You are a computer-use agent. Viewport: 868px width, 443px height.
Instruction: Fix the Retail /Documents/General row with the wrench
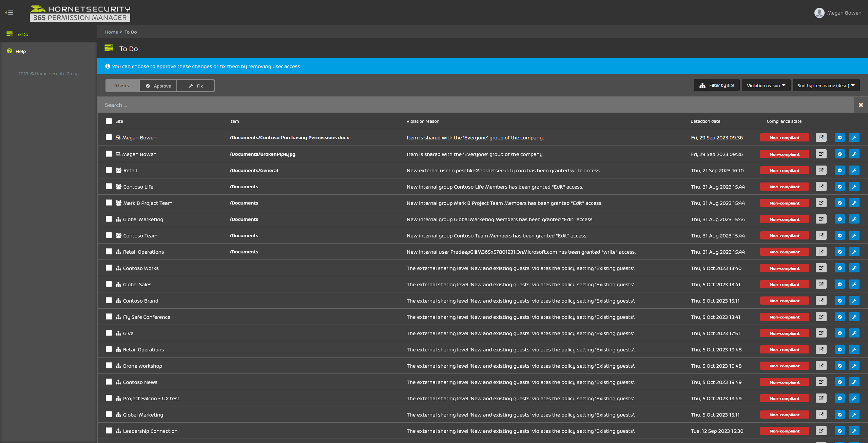point(854,170)
